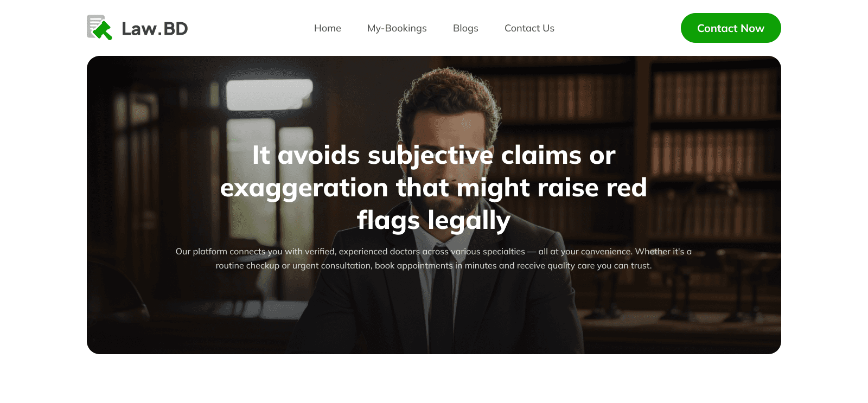Go to My-Bookings
The image size is (868, 403).
click(397, 28)
